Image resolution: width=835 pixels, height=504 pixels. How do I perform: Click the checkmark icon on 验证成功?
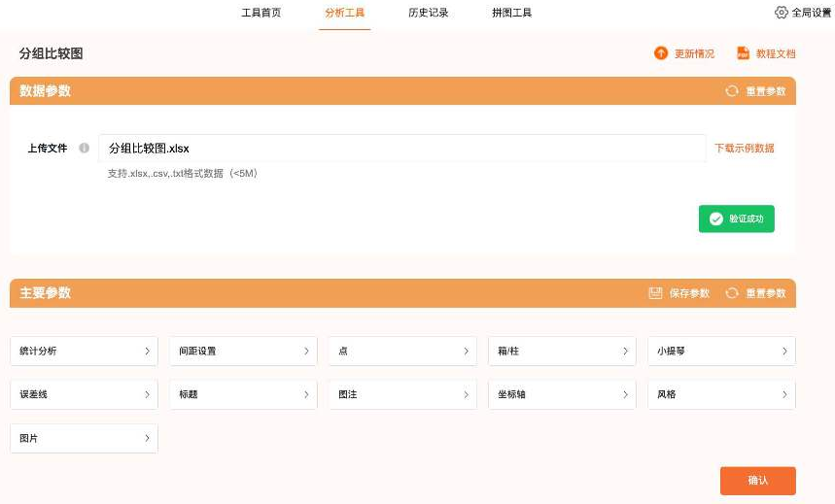(716, 218)
